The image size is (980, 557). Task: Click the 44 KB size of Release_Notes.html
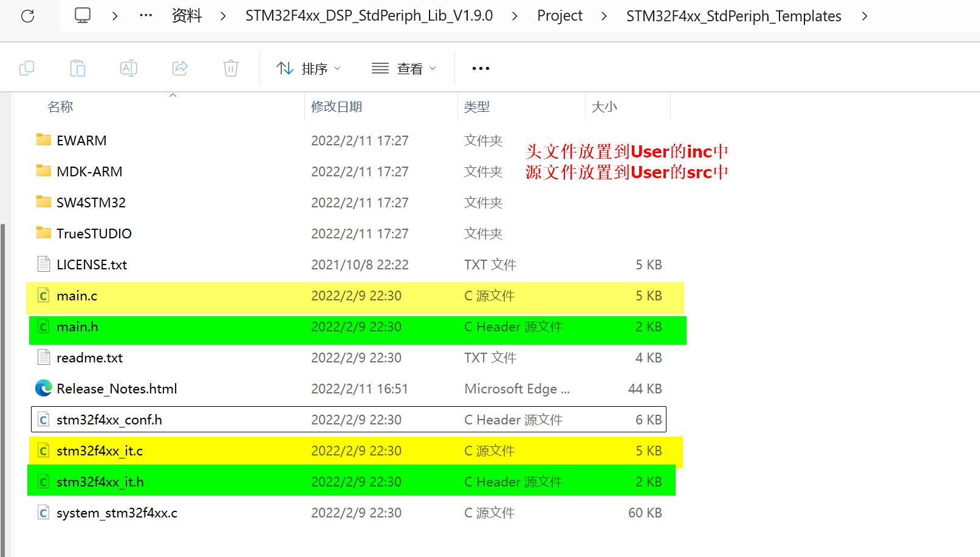coord(645,389)
